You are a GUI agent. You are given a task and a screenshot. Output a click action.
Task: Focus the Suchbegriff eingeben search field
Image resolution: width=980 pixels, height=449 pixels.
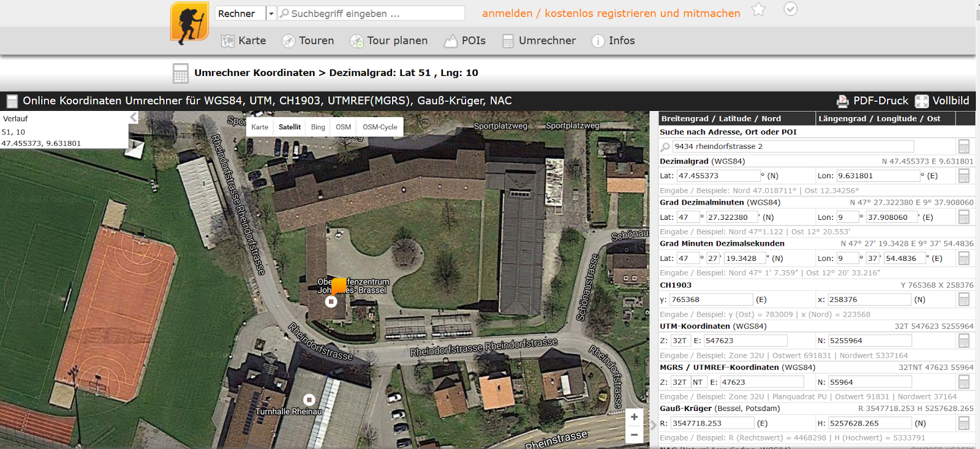pos(371,13)
